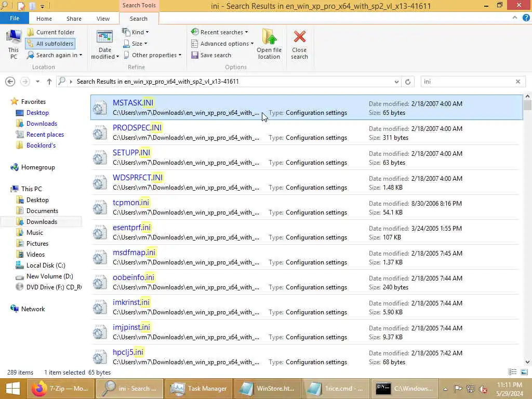
Task: Open Recent searches dropdown
Action: pos(220,32)
